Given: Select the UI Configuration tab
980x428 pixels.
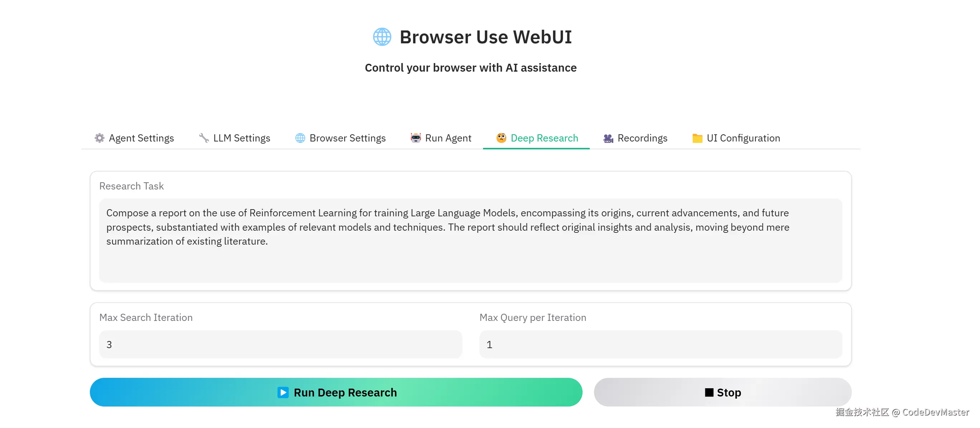Looking at the screenshot, I should pyautogui.click(x=736, y=138).
